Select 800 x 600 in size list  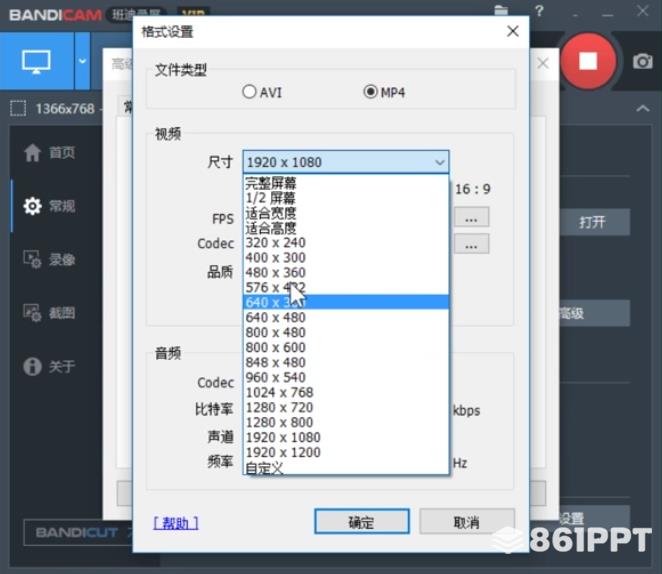tap(346, 347)
